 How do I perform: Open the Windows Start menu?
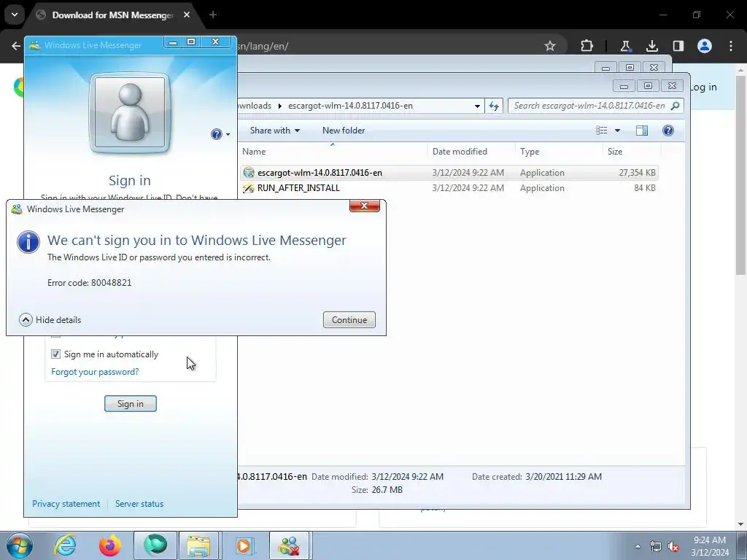tap(20, 545)
